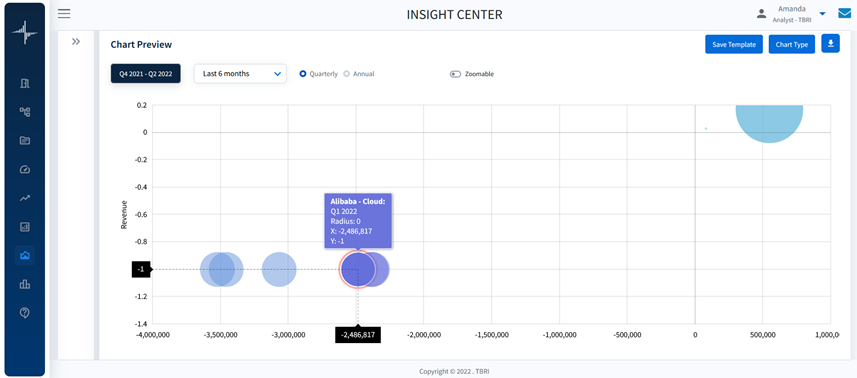Open the help question mark icon
The height and width of the screenshot is (378, 857).
point(25,312)
